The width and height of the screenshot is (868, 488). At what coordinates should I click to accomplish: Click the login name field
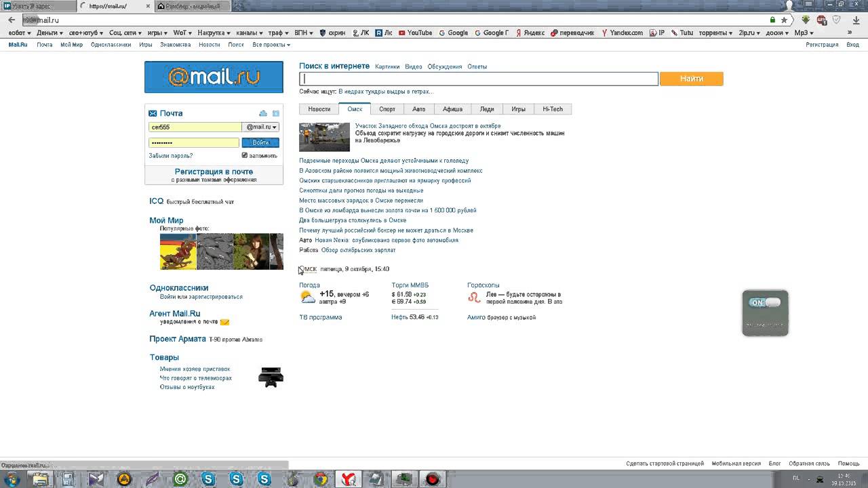tap(195, 127)
